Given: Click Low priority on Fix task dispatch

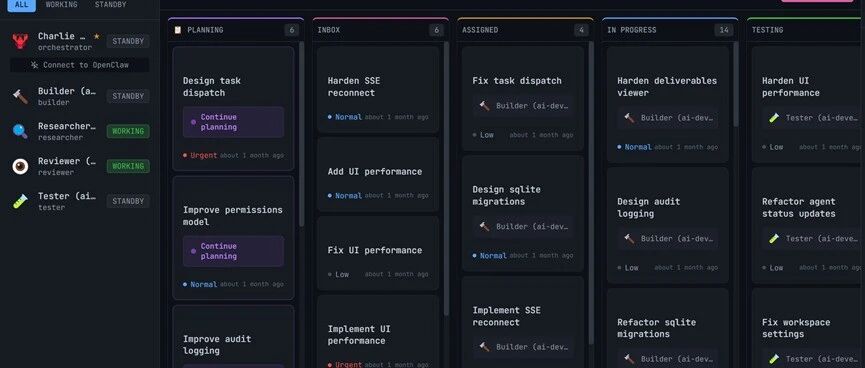Looking at the screenshot, I should 483,135.
